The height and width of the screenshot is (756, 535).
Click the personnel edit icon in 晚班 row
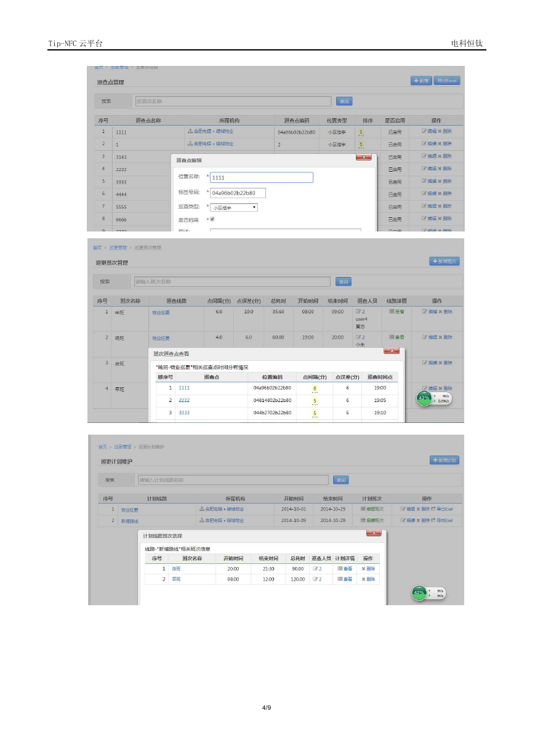click(358, 337)
